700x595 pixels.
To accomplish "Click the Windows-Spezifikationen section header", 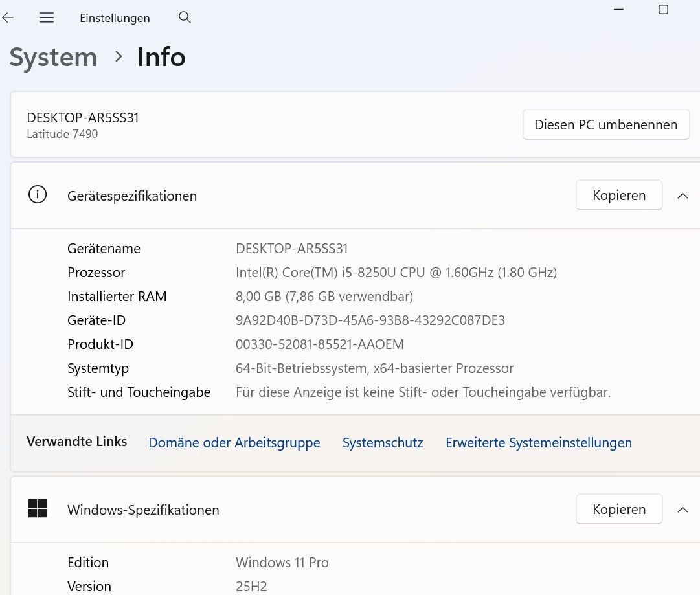I will click(143, 510).
